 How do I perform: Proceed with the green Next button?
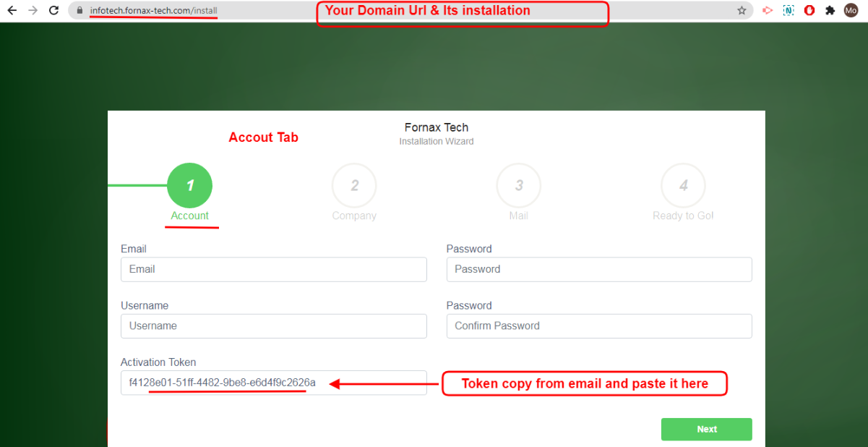point(707,429)
